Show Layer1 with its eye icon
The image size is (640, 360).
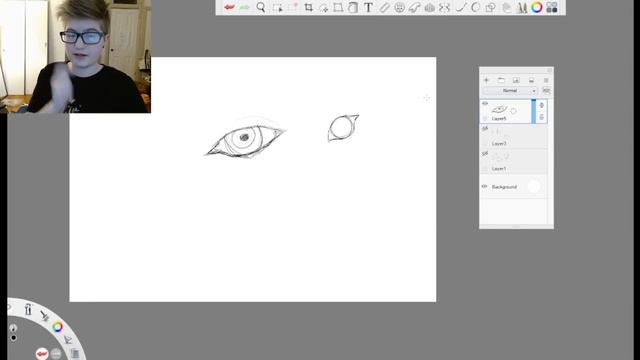(485, 154)
